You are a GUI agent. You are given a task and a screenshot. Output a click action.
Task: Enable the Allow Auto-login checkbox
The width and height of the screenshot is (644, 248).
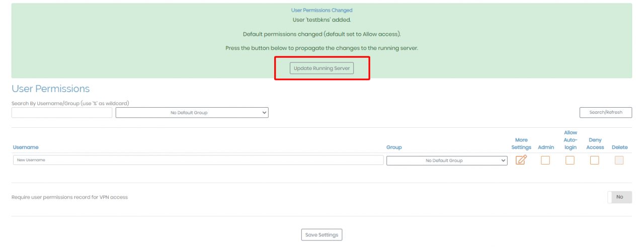coord(570,160)
